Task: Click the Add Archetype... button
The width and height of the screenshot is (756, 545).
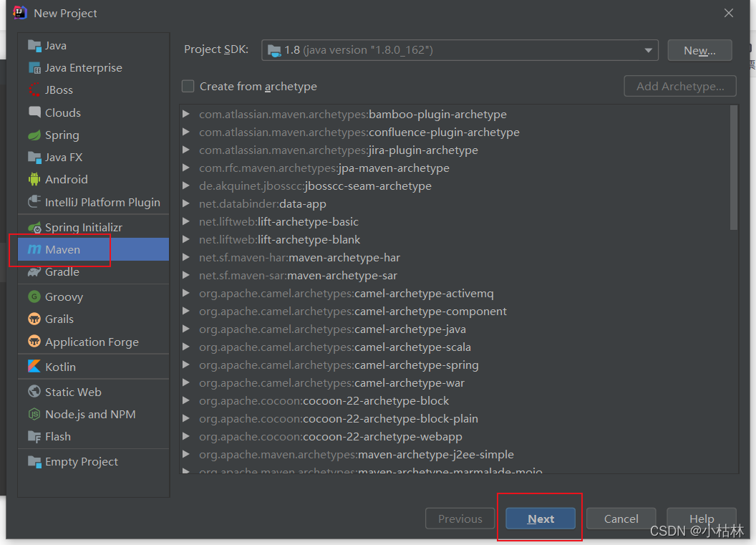Action: point(680,87)
